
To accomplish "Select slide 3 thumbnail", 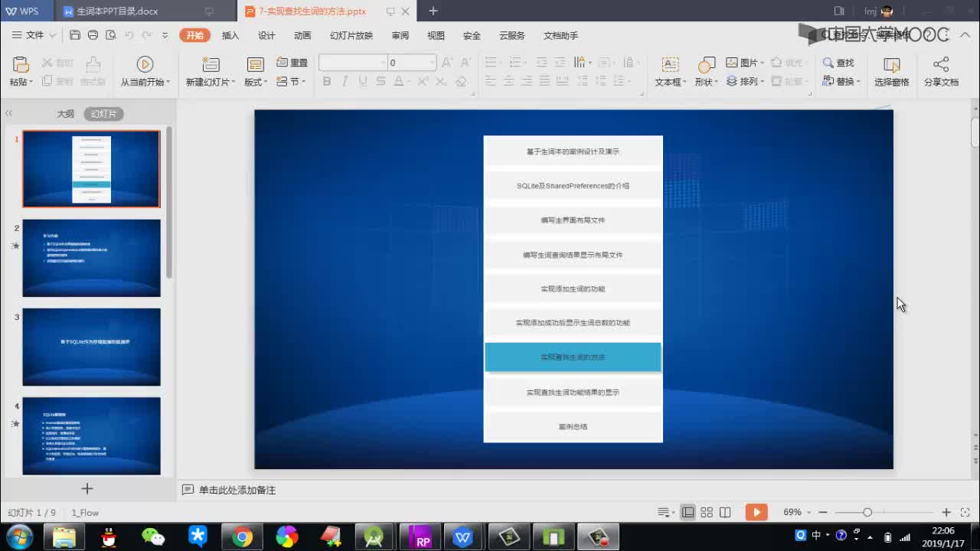I will [91, 347].
